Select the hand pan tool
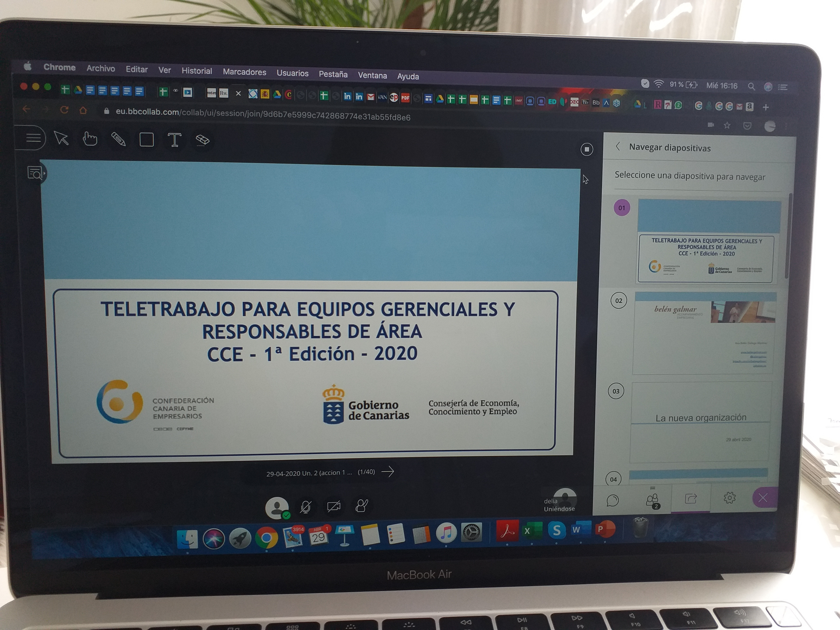 click(90, 139)
